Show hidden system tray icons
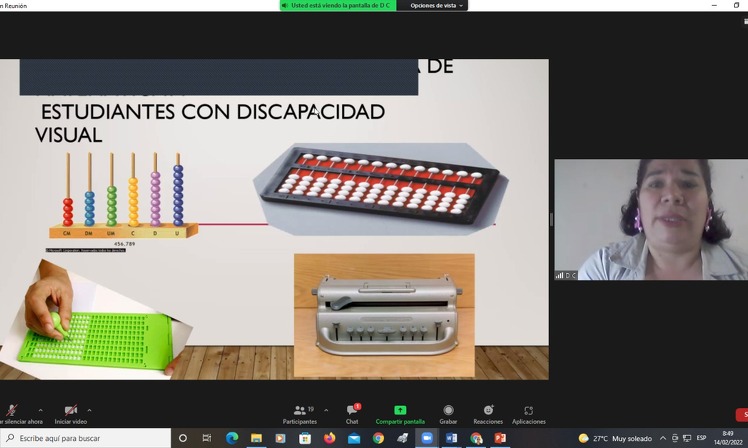The width and height of the screenshot is (748, 448). click(663, 438)
